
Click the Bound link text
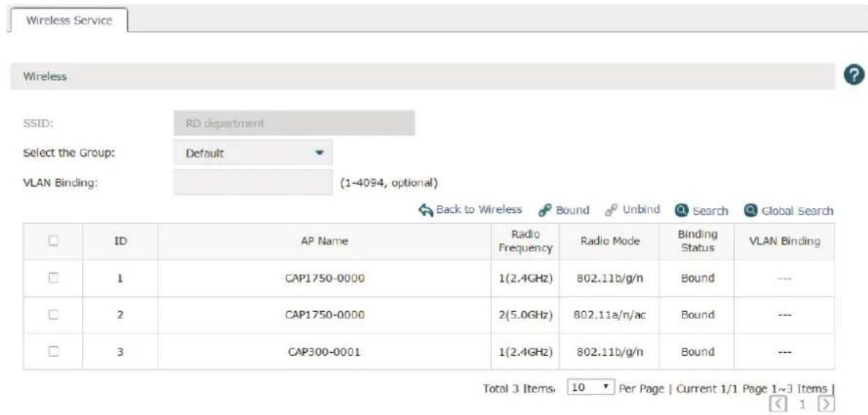[x=573, y=211]
